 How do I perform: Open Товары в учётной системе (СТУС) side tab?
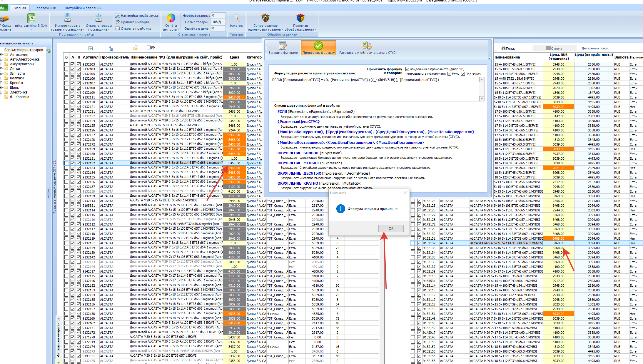point(54,187)
